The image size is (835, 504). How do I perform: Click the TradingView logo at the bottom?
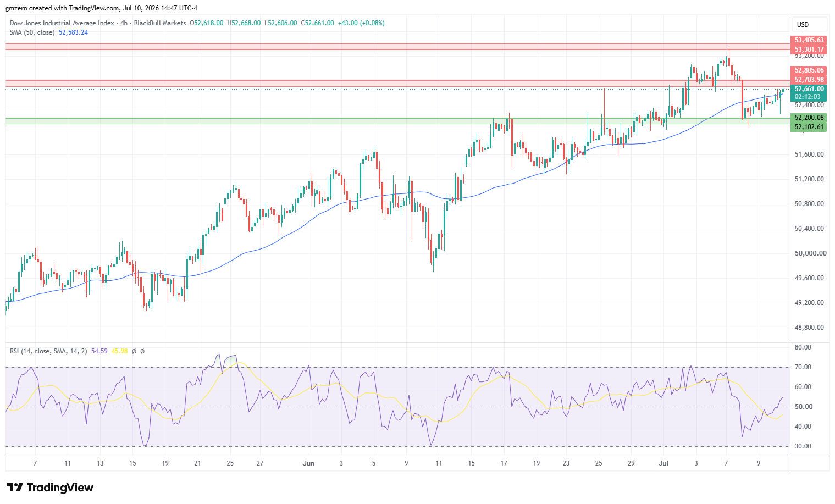(x=50, y=488)
